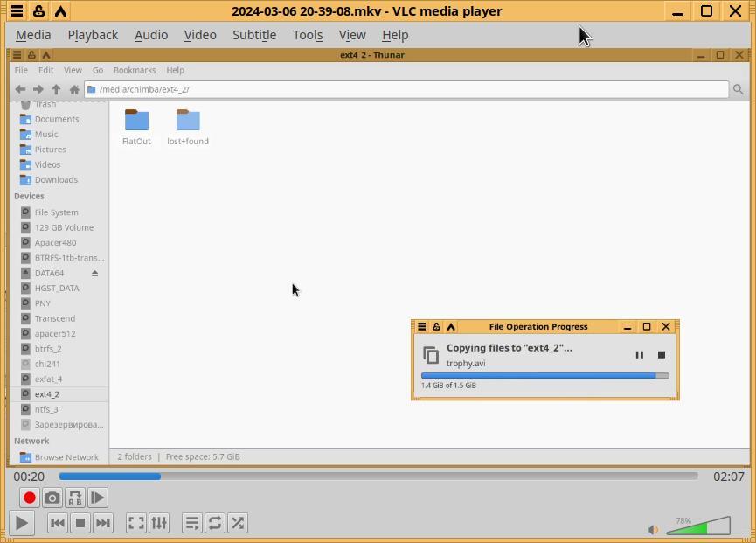Image resolution: width=756 pixels, height=543 pixels.
Task: Open the FlatOut folder
Action: tap(136, 127)
